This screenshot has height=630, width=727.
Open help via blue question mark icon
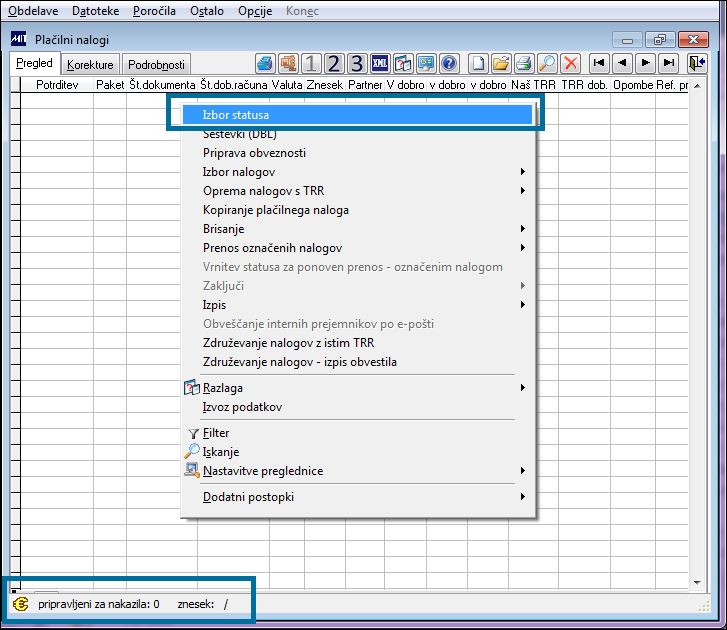(x=449, y=64)
